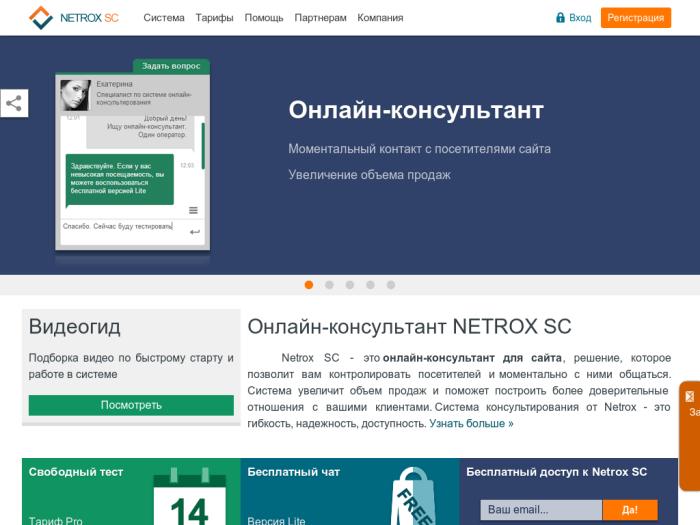Click the send arrow in the chat widget

click(195, 232)
